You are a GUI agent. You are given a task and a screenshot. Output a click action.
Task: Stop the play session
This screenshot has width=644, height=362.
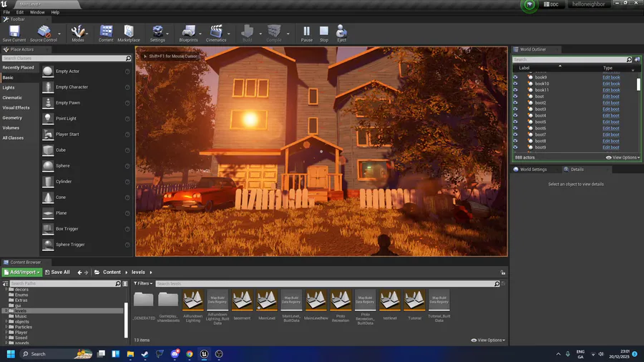click(x=324, y=33)
